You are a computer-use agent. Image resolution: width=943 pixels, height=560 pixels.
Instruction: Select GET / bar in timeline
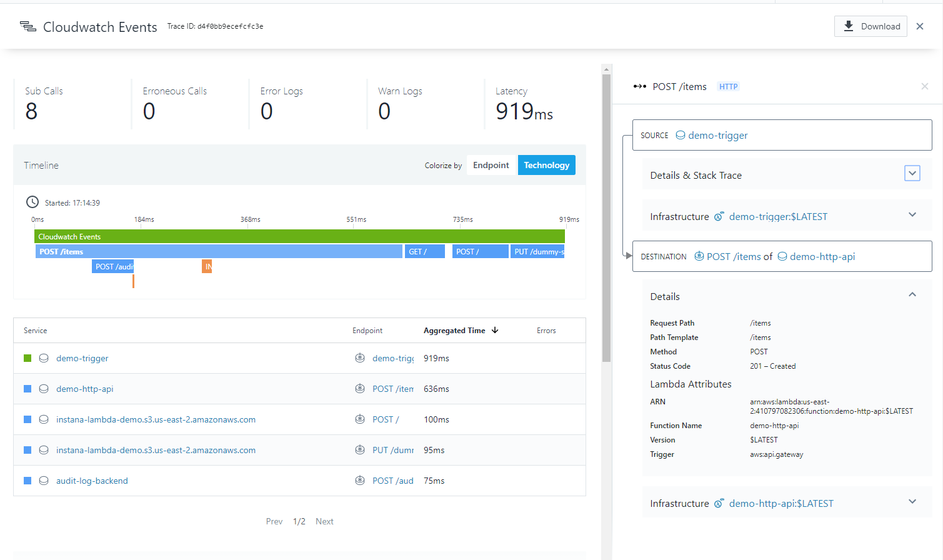click(x=425, y=251)
